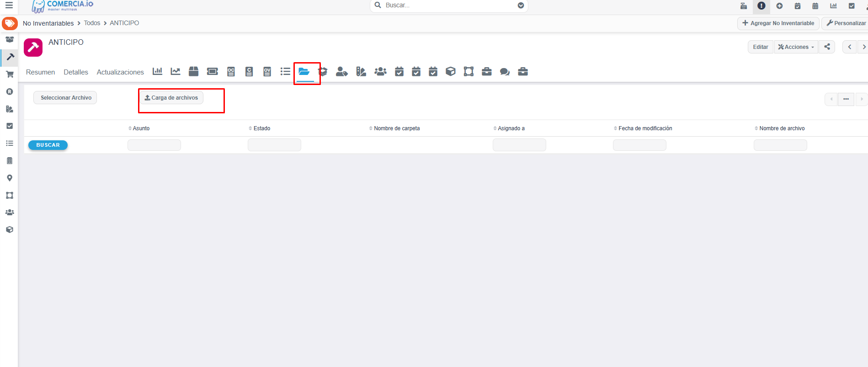
Task: Click the Nombre de archivo filter input
Action: pyautogui.click(x=780, y=145)
